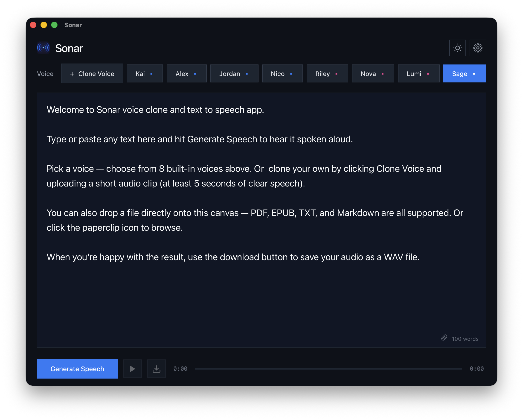Click the Clone Voice button
This screenshot has width=523, height=420.
[x=92, y=73]
